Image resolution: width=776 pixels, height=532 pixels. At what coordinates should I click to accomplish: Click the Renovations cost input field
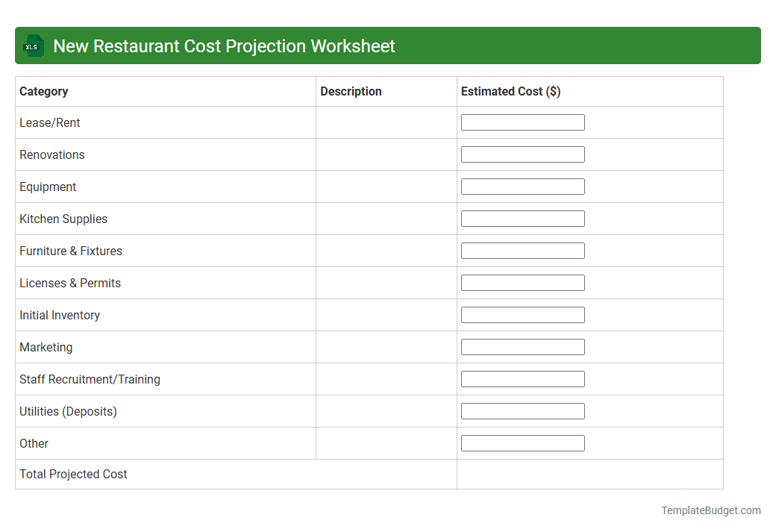click(522, 154)
